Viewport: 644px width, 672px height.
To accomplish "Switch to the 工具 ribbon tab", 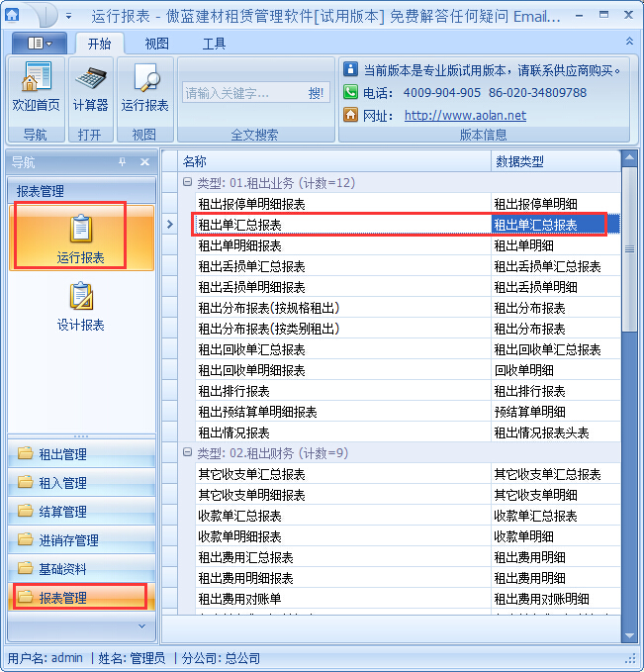I will click(x=214, y=44).
